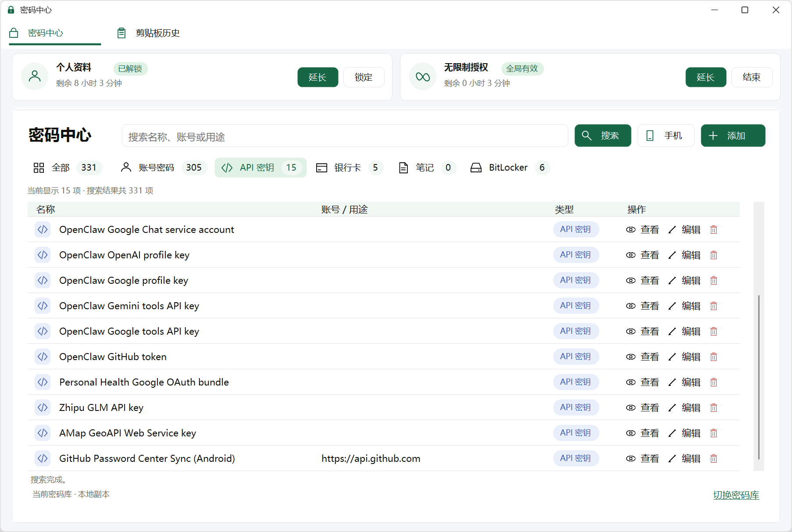Viewport: 792px width, 532px height.
Task: Click the 手机 button
Action: [x=666, y=136]
